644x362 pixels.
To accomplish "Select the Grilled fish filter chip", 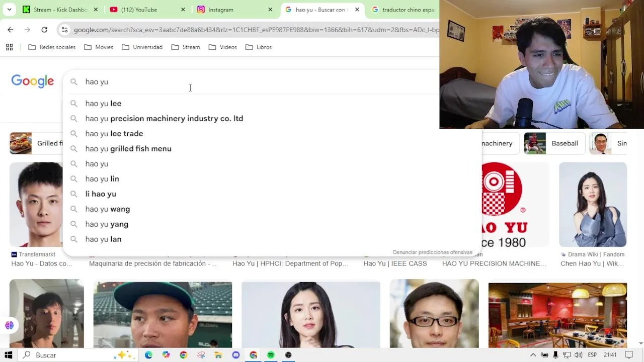I will coord(36,143).
